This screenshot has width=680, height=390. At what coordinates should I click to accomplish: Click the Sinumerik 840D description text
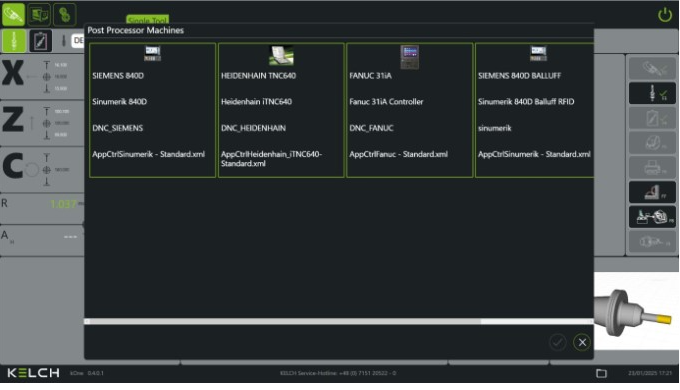coord(119,102)
